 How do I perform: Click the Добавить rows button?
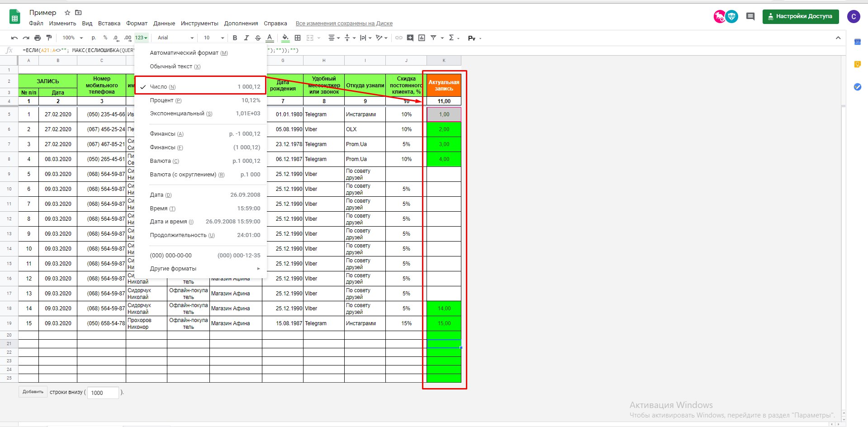[x=33, y=392]
